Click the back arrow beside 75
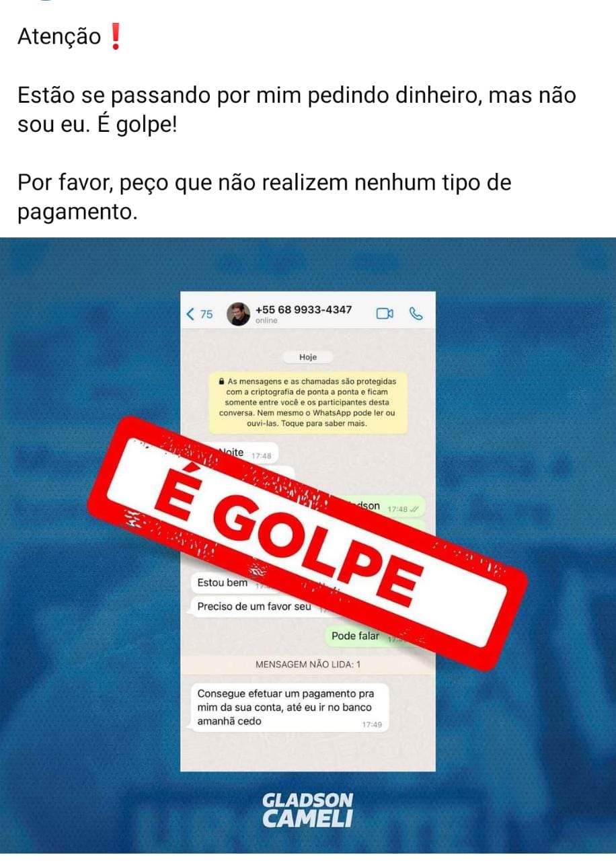 (x=190, y=314)
